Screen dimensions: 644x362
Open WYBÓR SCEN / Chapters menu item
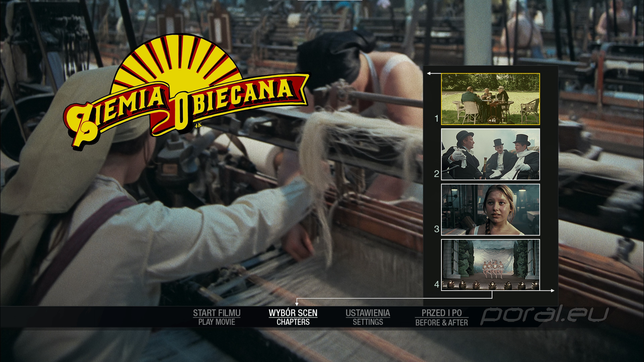pos(293,317)
